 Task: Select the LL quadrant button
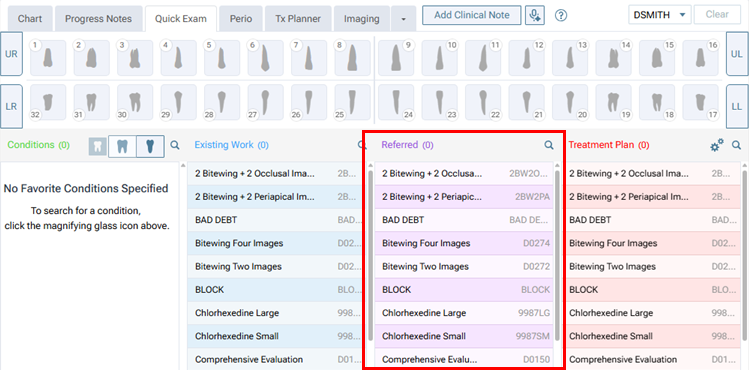point(737,106)
